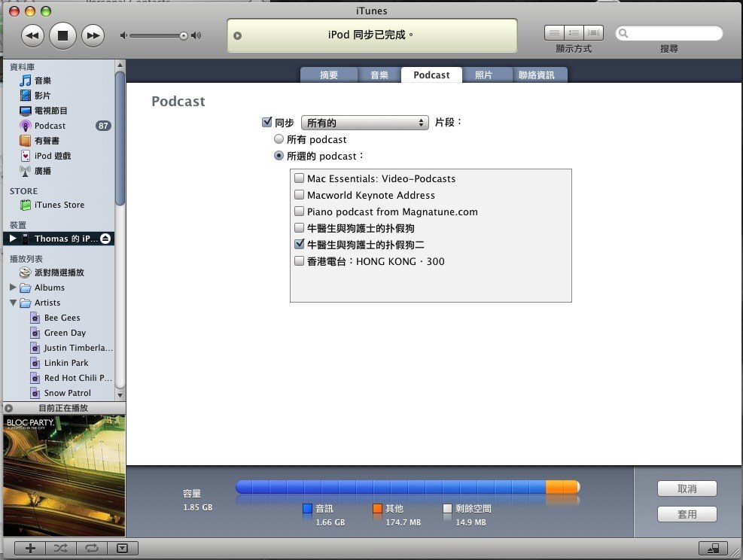Viewport: 743px width, 560px height.
Task: Click the search field
Action: click(x=668, y=33)
